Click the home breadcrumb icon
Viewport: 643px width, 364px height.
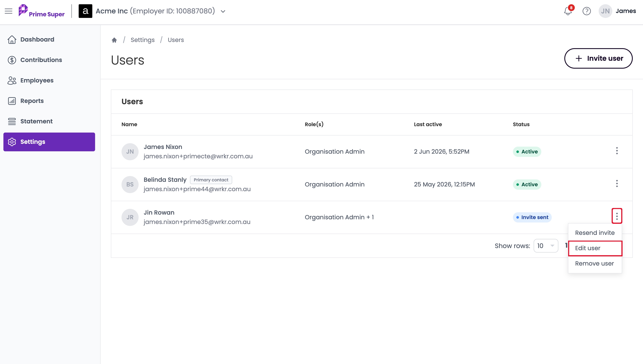[114, 40]
